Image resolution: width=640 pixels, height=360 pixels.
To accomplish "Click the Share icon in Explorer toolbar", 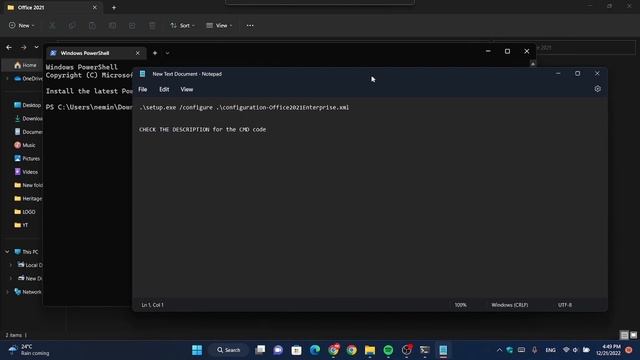I will (132, 26).
